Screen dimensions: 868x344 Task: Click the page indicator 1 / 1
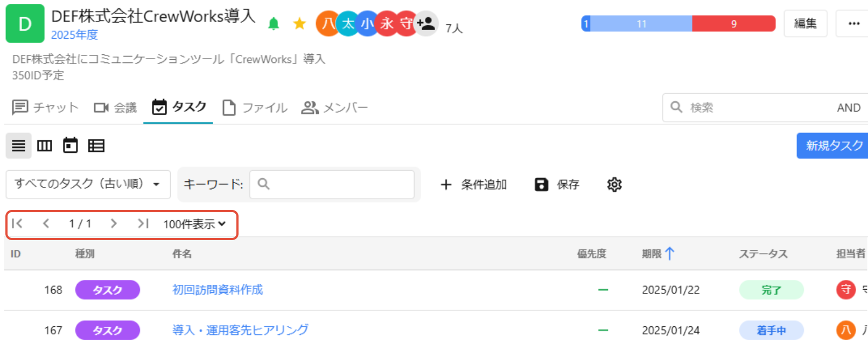click(x=80, y=223)
